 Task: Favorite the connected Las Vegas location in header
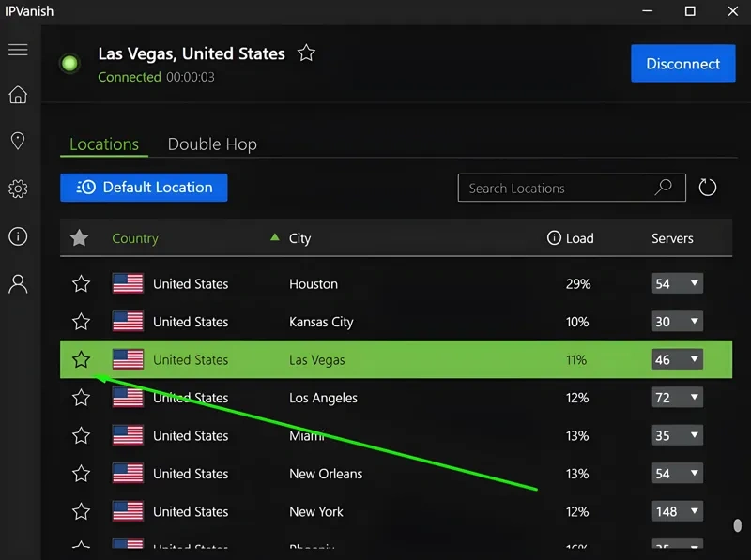pos(306,53)
